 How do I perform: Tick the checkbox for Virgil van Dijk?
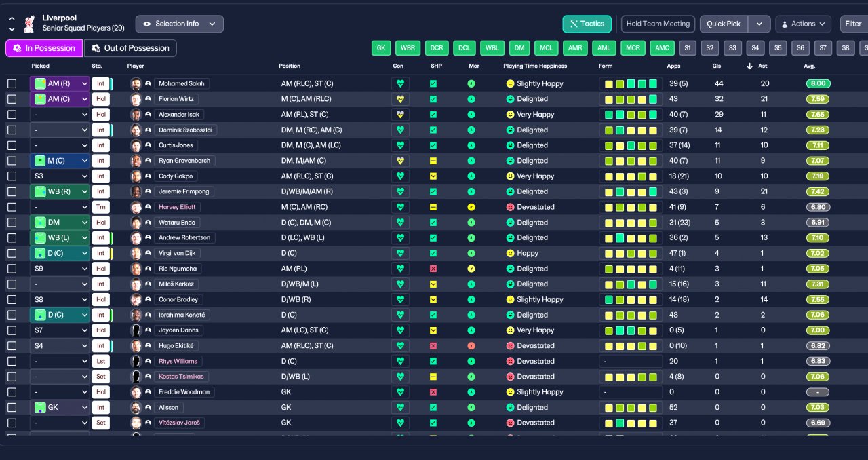tap(12, 253)
